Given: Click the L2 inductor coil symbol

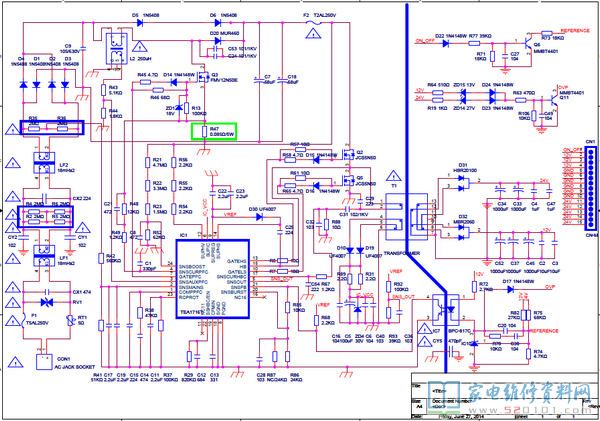Looking at the screenshot, I should click(116, 49).
